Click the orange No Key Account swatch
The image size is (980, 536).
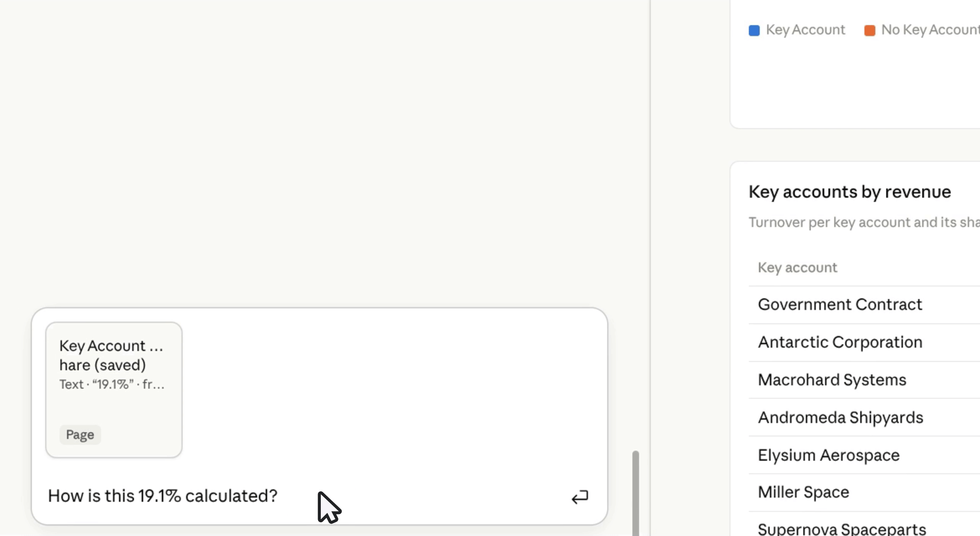(x=869, y=30)
